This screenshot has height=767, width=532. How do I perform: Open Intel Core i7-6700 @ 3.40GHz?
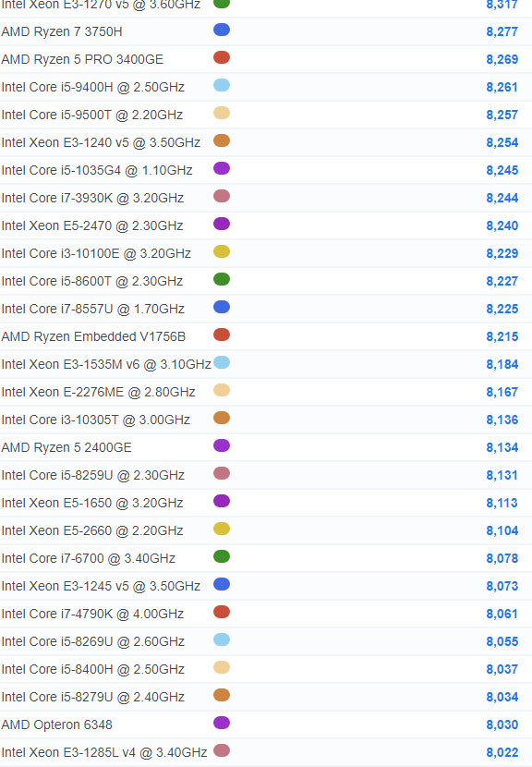tap(88, 558)
